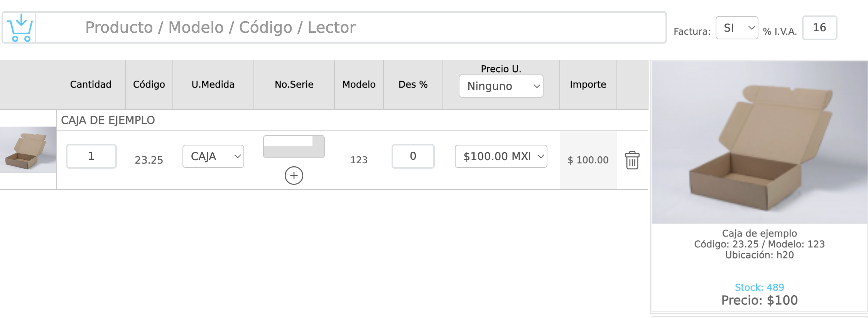Open the $100.00 MXN price dropdown

pos(501,156)
